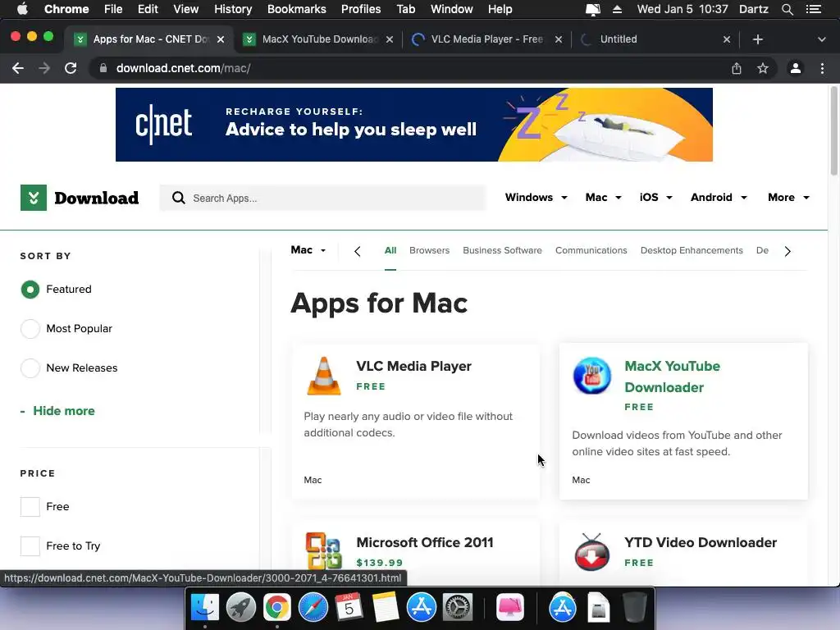Collapse sort options with Hide more
This screenshot has height=630, width=840.
click(x=57, y=411)
